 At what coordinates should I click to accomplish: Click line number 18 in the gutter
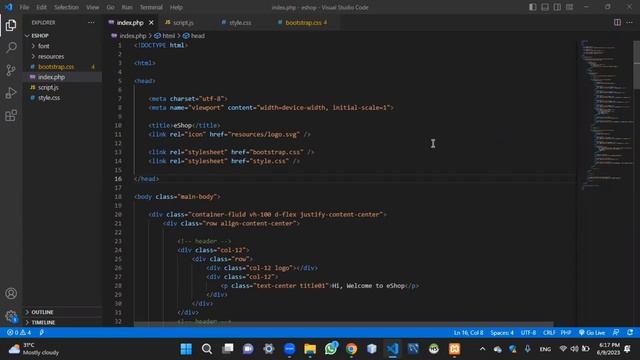point(118,197)
